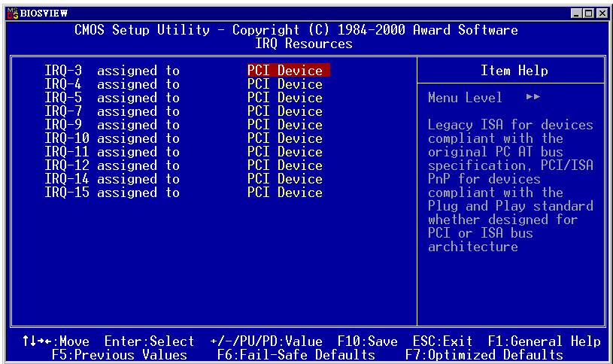Click the Menu Level double-arrow indicator
Image resolution: width=613 pixels, height=364 pixels.
(533, 96)
